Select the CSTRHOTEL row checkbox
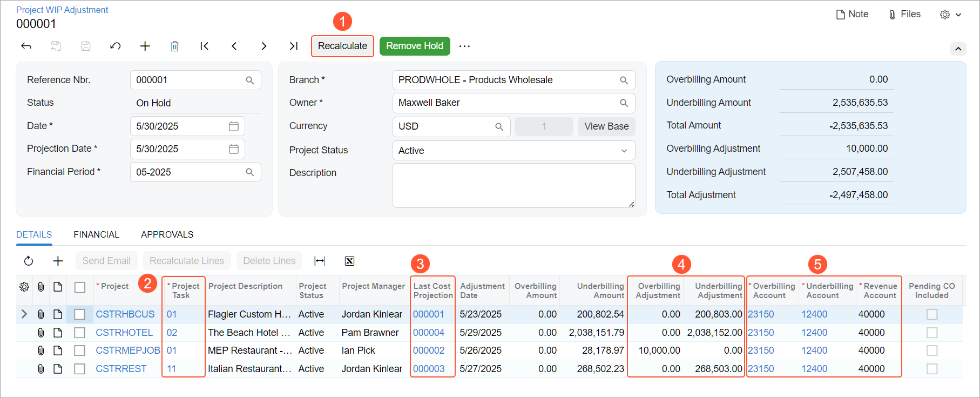980x398 pixels. point(79,333)
